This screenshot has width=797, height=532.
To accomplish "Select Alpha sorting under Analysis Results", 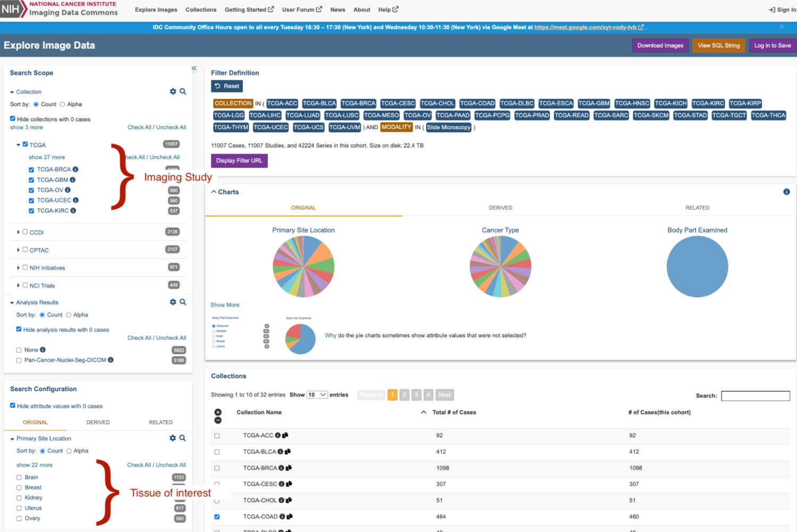I will pos(69,315).
